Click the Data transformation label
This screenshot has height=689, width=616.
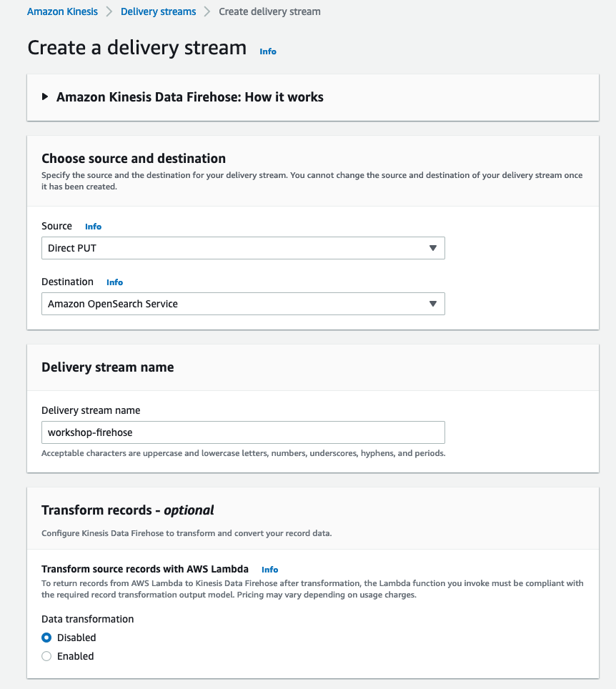point(87,619)
